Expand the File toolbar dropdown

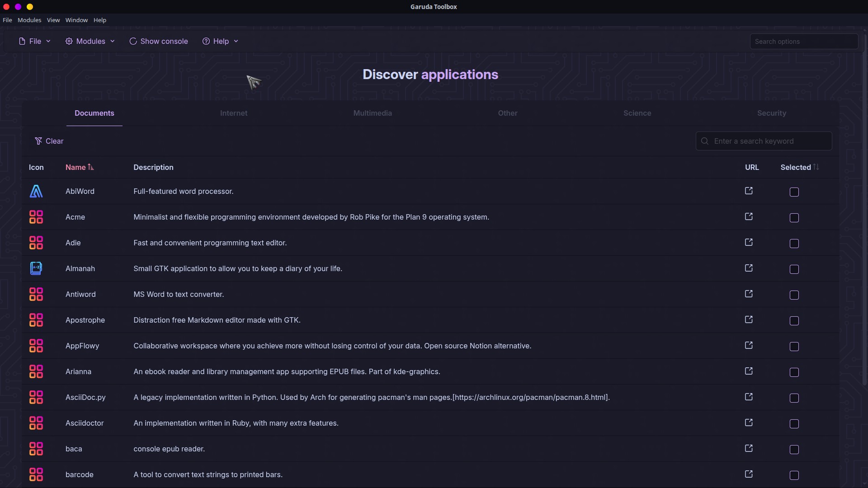point(35,41)
